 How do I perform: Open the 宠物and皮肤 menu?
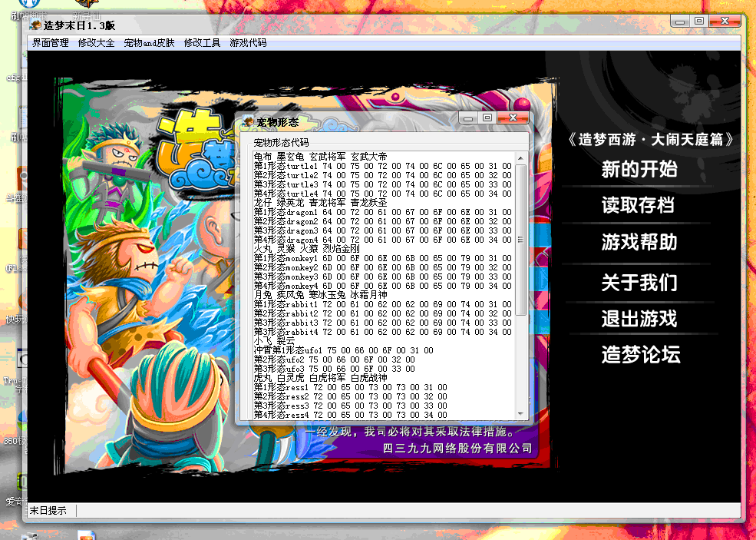149,43
